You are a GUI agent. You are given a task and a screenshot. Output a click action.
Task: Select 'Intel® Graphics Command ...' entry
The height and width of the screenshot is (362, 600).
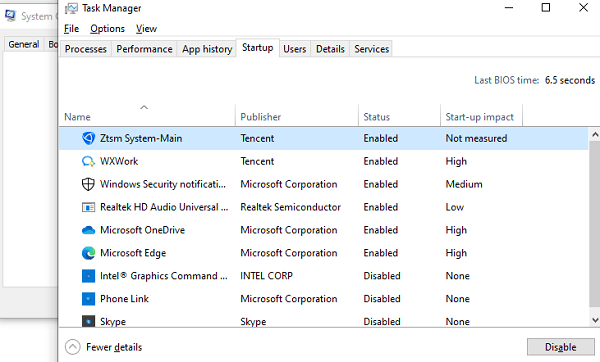tap(164, 276)
